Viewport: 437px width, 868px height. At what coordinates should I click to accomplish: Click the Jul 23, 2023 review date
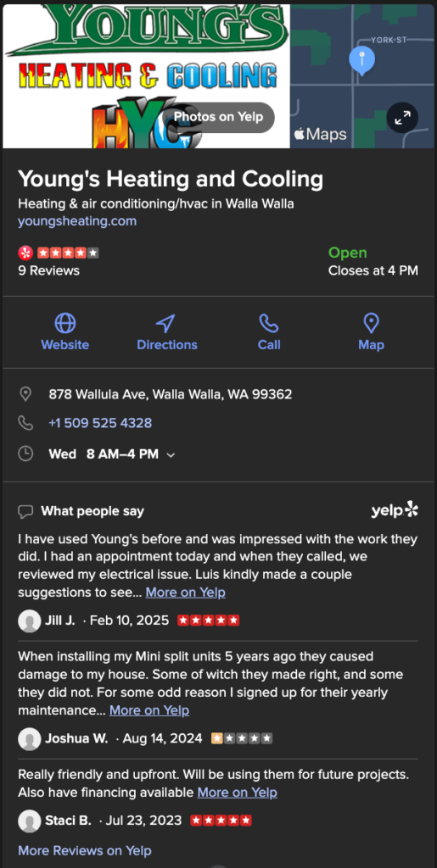[144, 821]
